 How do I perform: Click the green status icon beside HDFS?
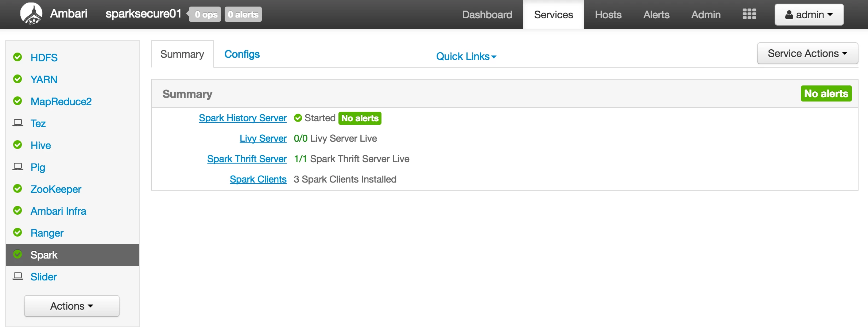(x=18, y=57)
